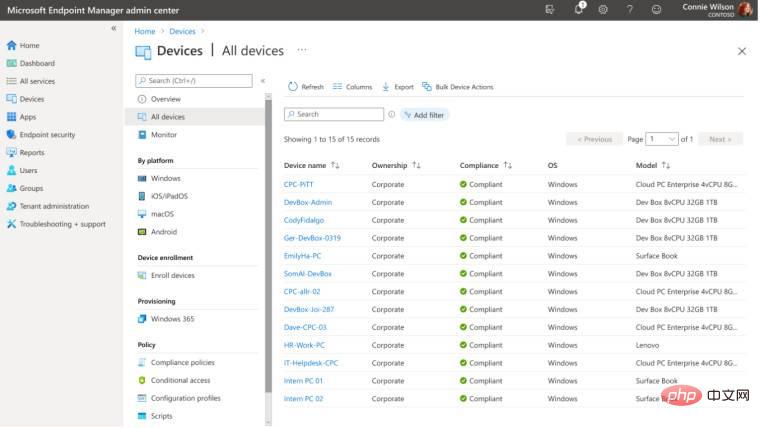The height and width of the screenshot is (428, 760).
Task: Click the Users icon in left navigation
Action: point(12,171)
